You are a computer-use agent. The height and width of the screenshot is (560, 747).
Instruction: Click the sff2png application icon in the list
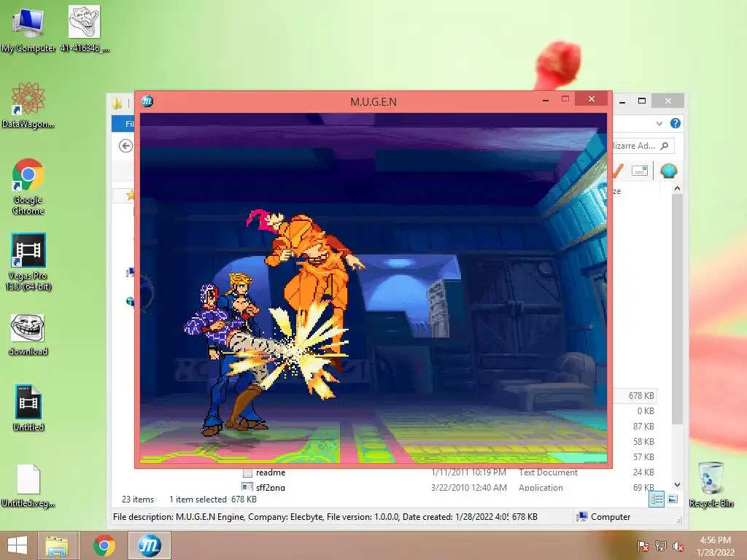pos(247,486)
